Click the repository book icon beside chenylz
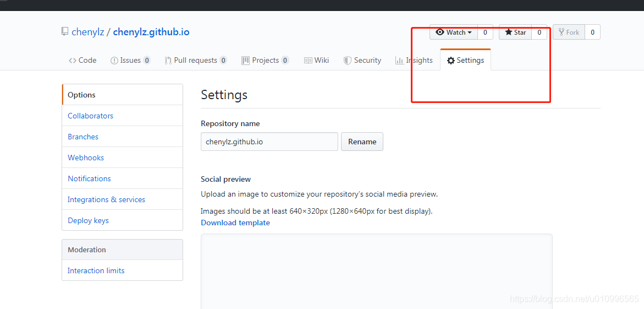The width and height of the screenshot is (644, 309). tap(64, 32)
